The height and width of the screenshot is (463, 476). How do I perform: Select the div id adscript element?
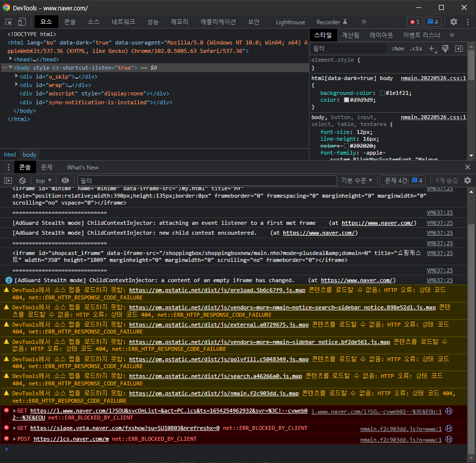[x=94, y=93]
